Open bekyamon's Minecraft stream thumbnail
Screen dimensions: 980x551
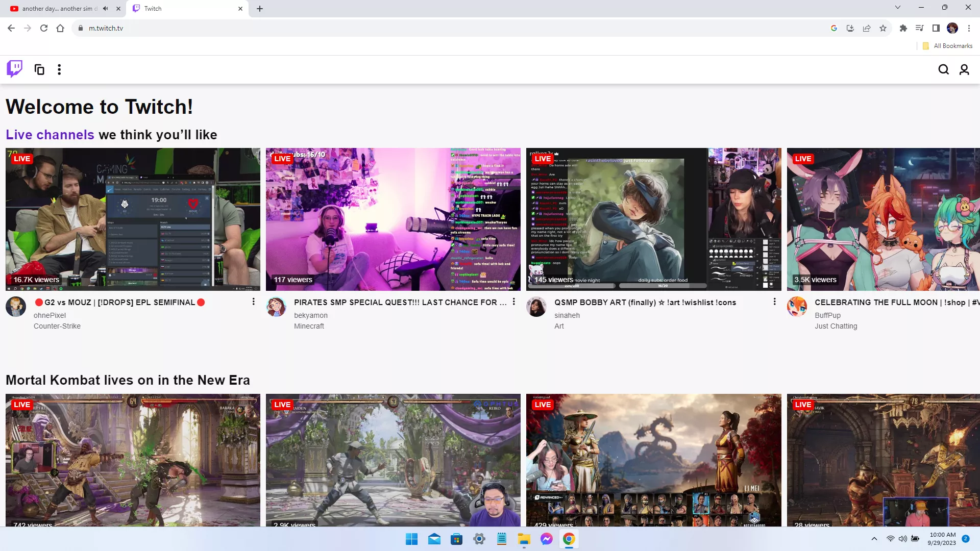(393, 219)
